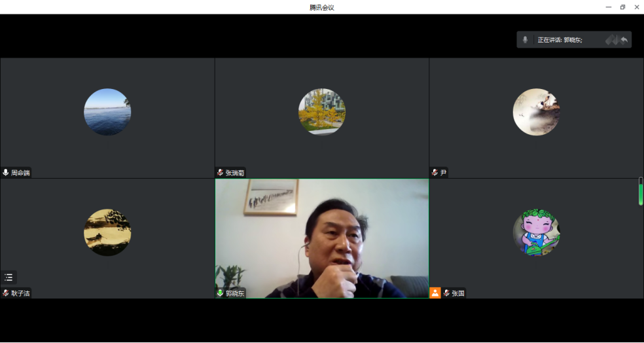Screen dimensions: 644x343
Task: Select the lake avatar of 周命瑞
Action: pos(107,112)
